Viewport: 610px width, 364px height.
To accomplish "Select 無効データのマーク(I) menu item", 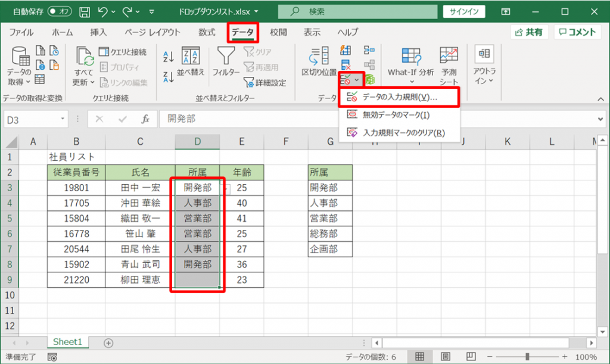I will pyautogui.click(x=399, y=115).
